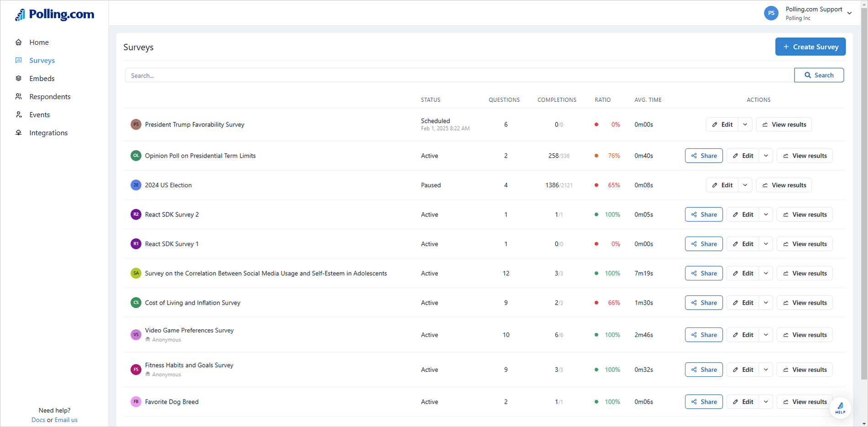The width and height of the screenshot is (868, 427).
Task: Click the Status column header
Action: pyautogui.click(x=430, y=100)
